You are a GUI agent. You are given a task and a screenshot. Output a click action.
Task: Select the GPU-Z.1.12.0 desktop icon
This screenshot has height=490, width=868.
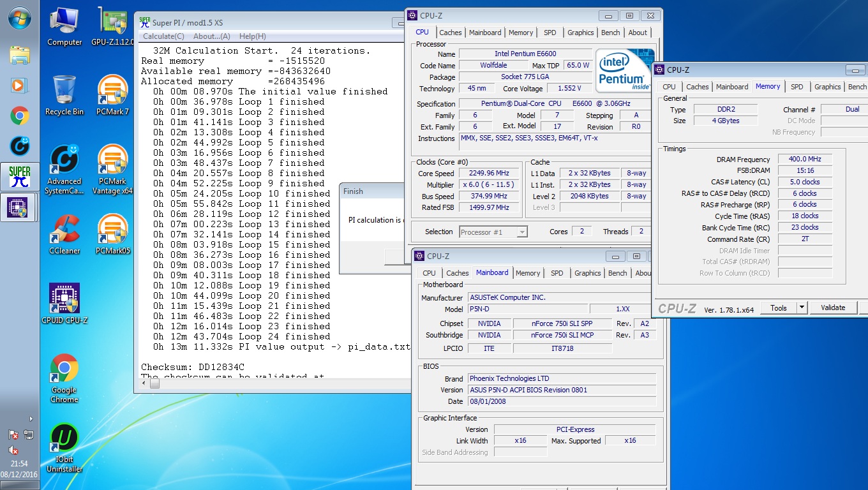113,27
